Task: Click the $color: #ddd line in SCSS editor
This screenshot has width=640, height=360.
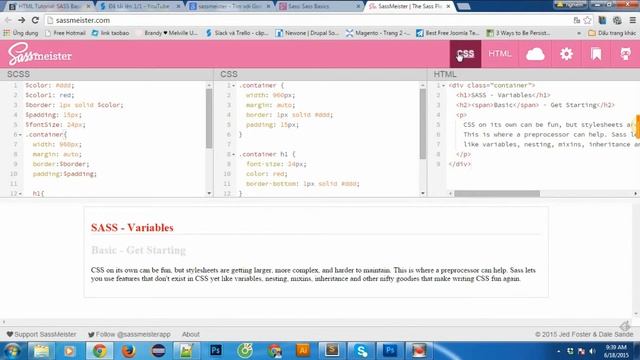Action: point(50,85)
